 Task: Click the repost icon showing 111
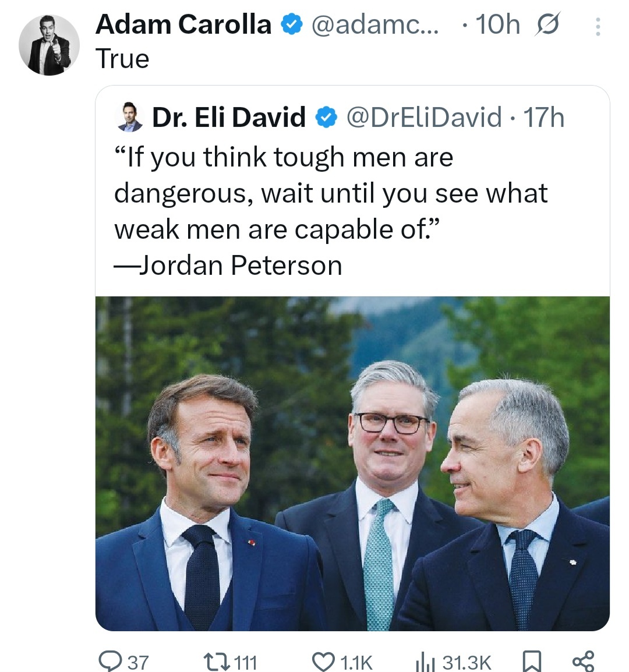click(x=224, y=662)
